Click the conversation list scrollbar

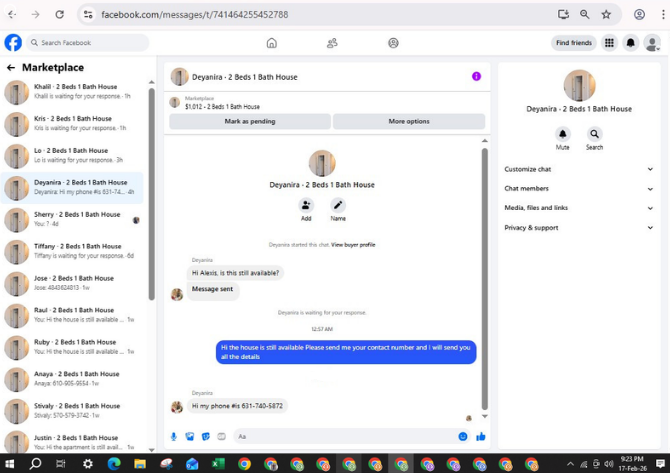tap(152, 194)
